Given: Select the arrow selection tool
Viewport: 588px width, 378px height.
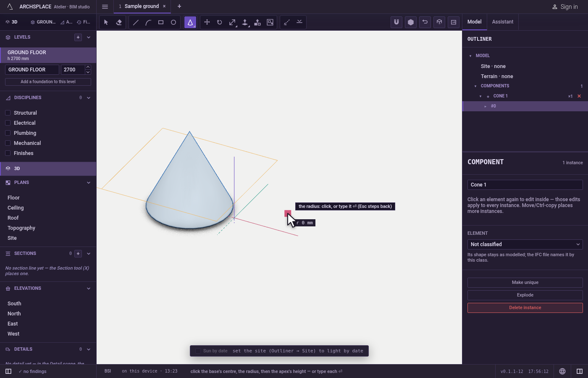Looking at the screenshot, I should 106,22.
